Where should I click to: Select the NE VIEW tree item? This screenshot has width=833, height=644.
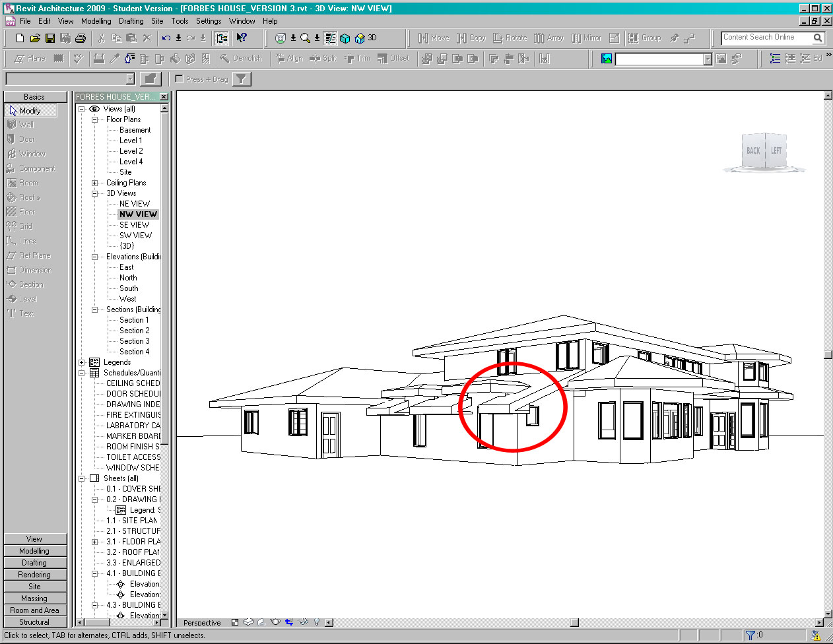135,204
